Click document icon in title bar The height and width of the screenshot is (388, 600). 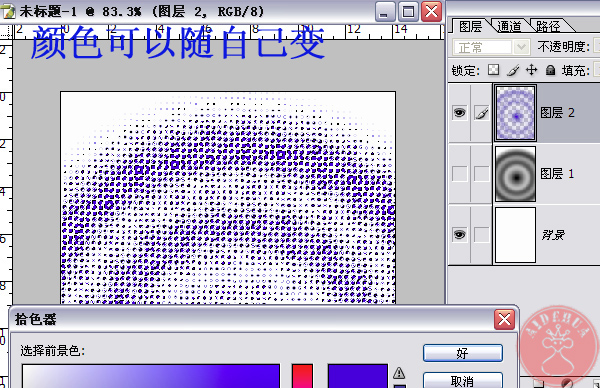pos(8,11)
